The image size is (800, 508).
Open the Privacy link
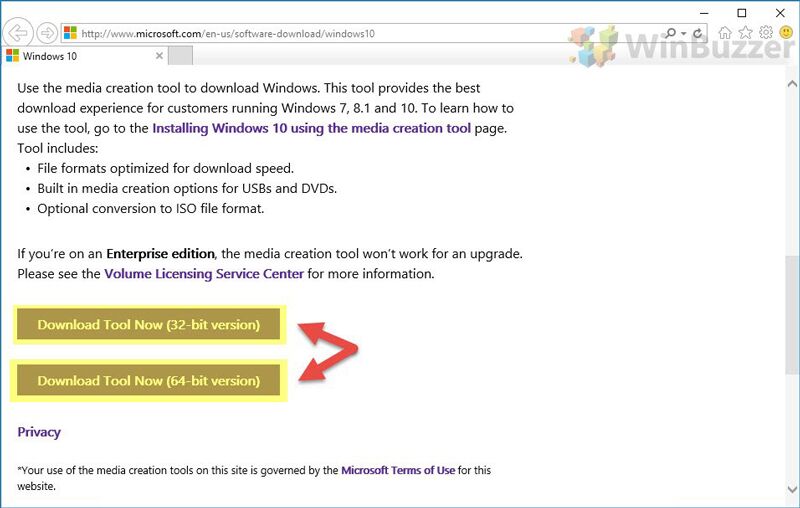coord(39,432)
